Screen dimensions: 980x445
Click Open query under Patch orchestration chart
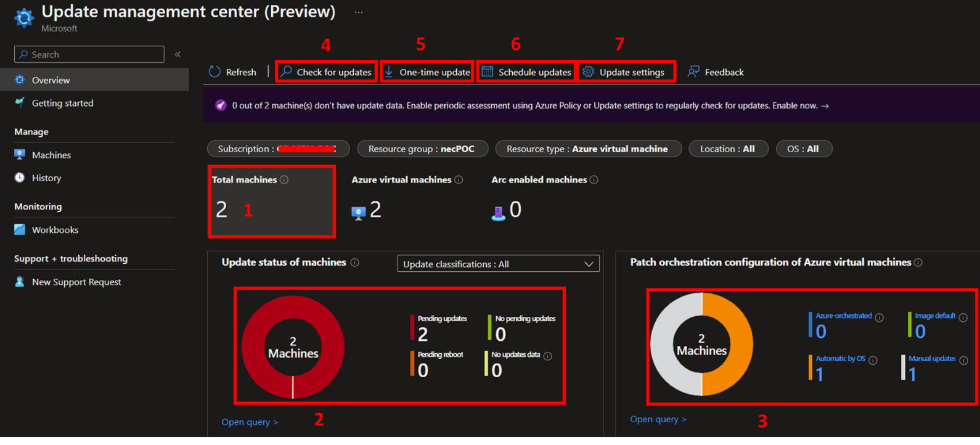tap(658, 419)
